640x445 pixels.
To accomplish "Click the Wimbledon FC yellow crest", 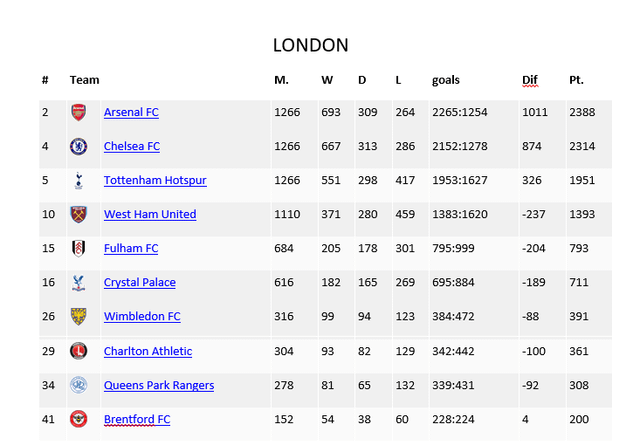I will (x=78, y=316).
